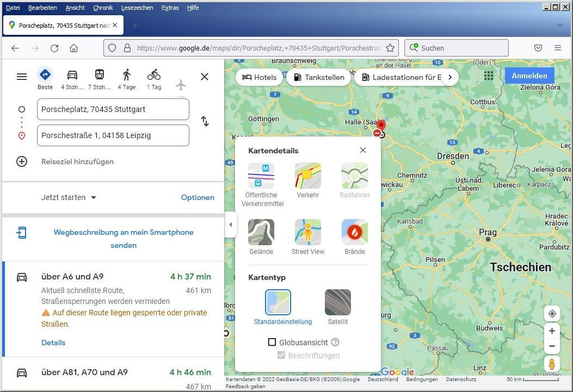
Task: Open the Chronik menu
Action: tap(103, 8)
